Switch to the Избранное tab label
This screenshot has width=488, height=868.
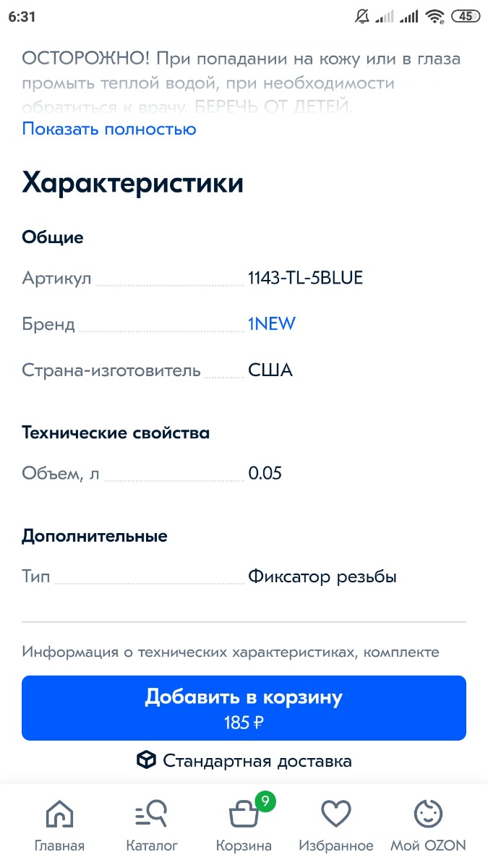click(x=335, y=846)
